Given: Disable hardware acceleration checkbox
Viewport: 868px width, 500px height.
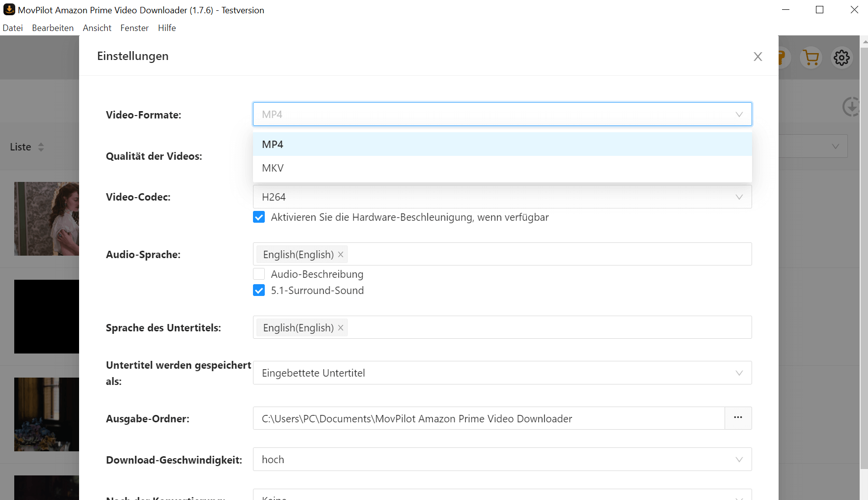Looking at the screenshot, I should point(259,217).
